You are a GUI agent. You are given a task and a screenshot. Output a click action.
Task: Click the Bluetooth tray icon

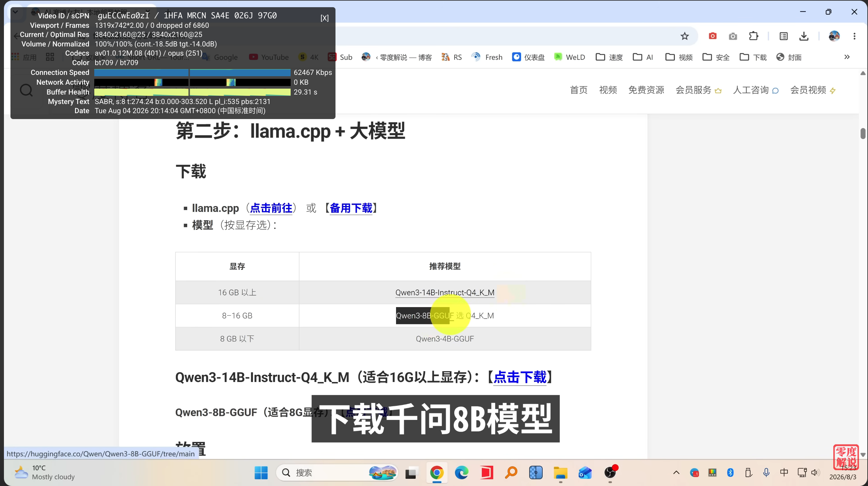pyautogui.click(x=730, y=473)
